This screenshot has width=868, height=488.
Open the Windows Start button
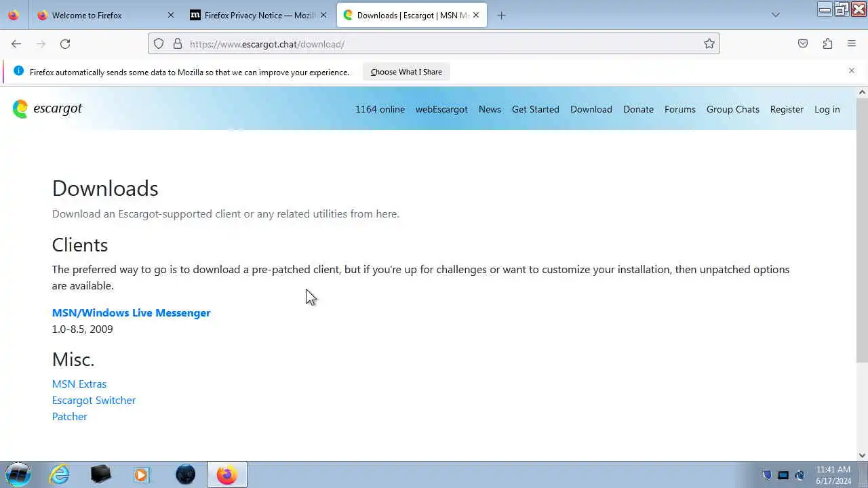[x=18, y=474]
